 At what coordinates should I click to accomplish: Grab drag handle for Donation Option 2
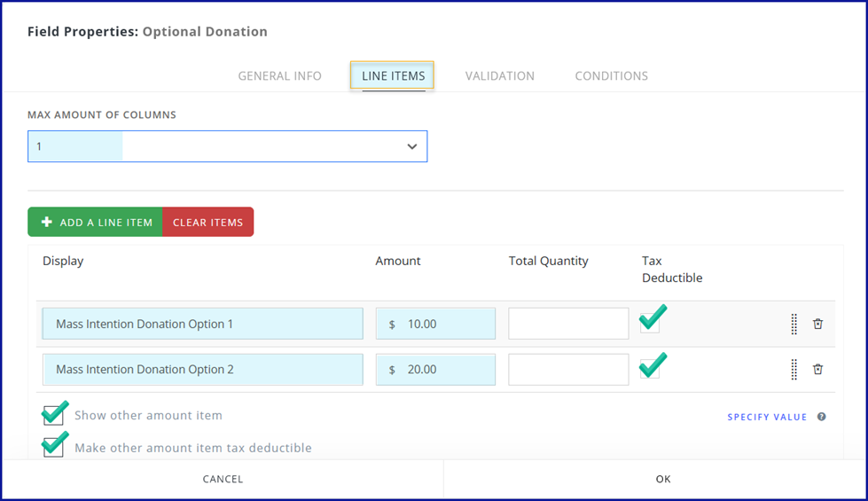coord(794,369)
